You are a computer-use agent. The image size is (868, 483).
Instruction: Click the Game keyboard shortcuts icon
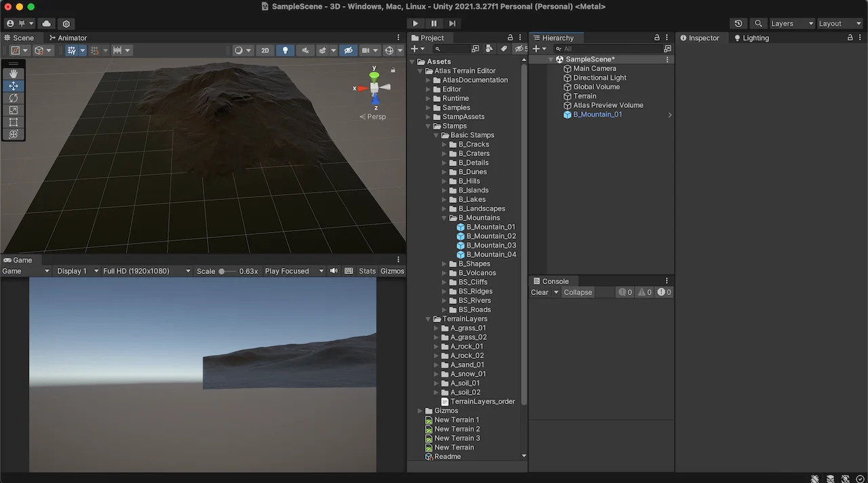[x=349, y=271]
